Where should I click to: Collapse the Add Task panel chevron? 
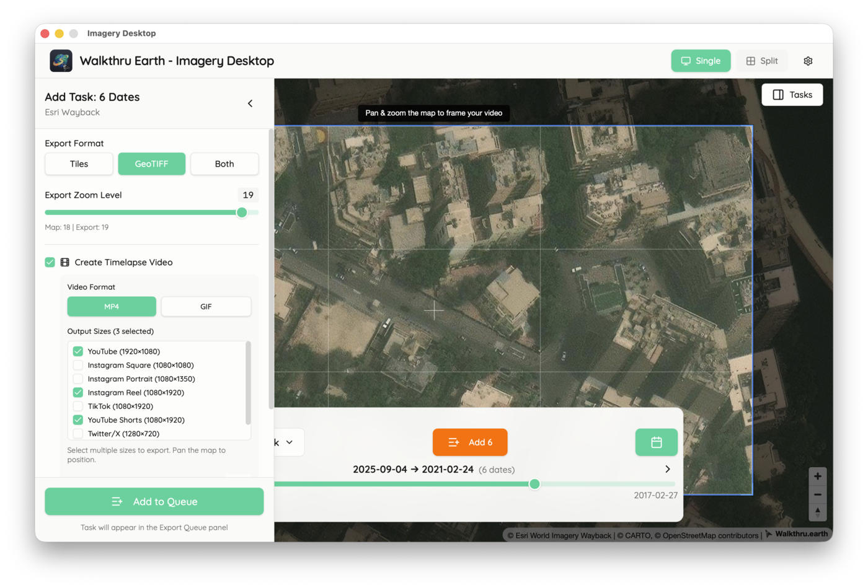pyautogui.click(x=250, y=103)
